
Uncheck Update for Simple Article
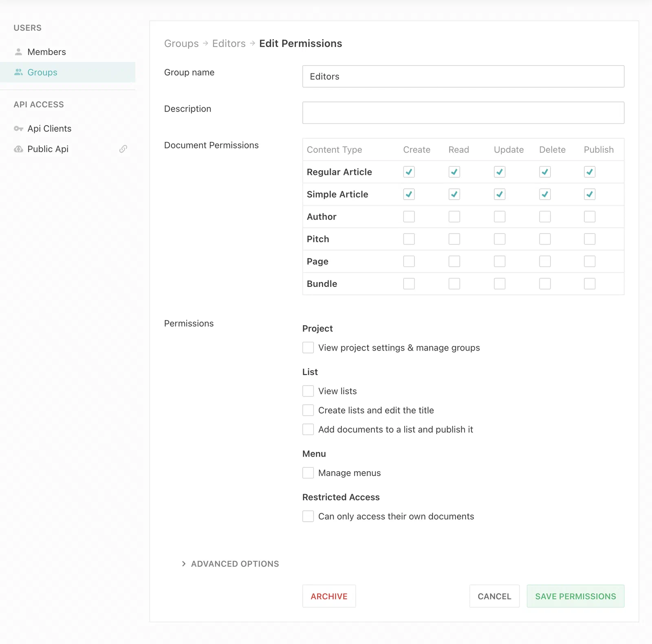[x=500, y=194]
